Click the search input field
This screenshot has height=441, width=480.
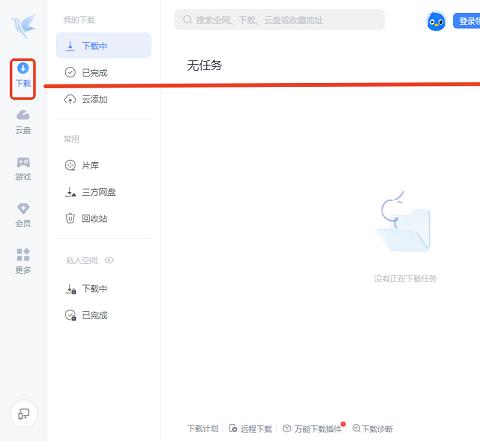click(x=279, y=20)
